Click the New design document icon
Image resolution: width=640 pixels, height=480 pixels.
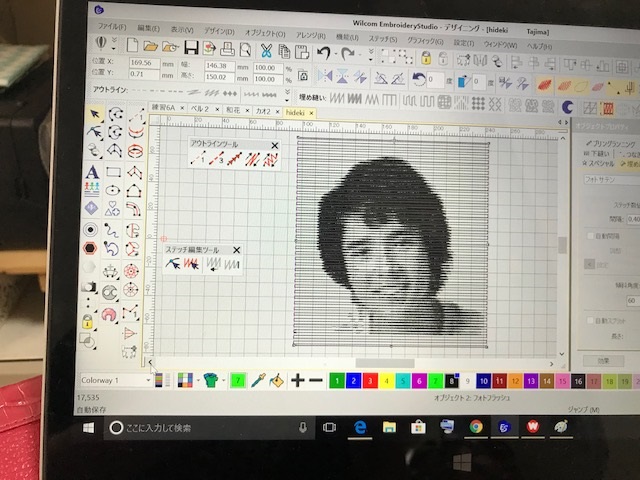pyautogui.click(x=132, y=45)
